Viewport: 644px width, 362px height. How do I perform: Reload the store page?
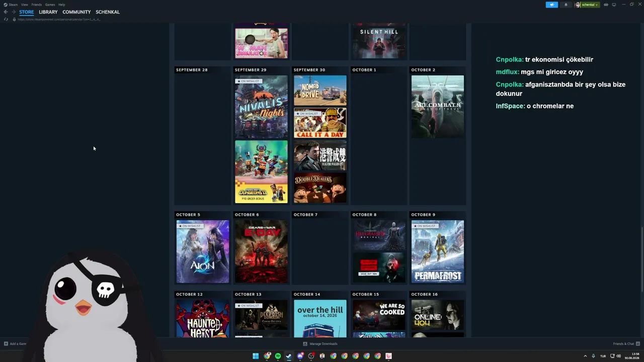[x=6, y=19]
